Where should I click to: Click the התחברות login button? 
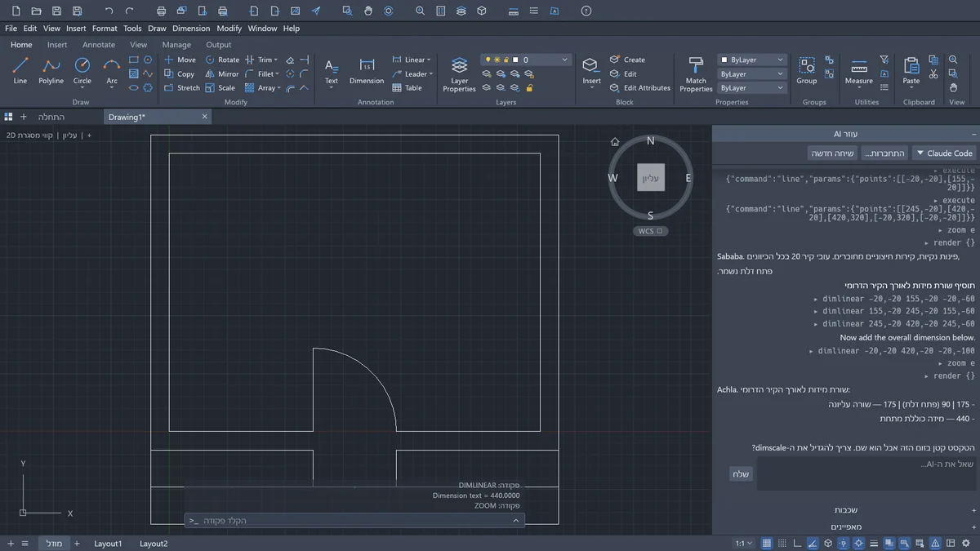[885, 153]
